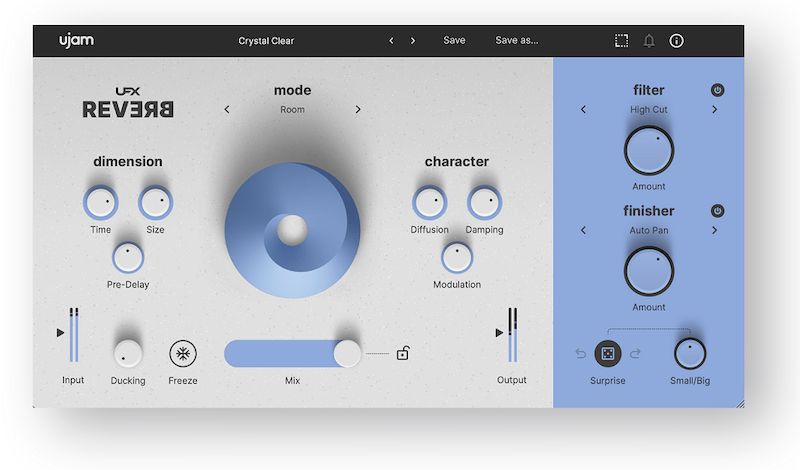The image size is (800, 470).
Task: Click Save in the top bar
Action: click(454, 41)
